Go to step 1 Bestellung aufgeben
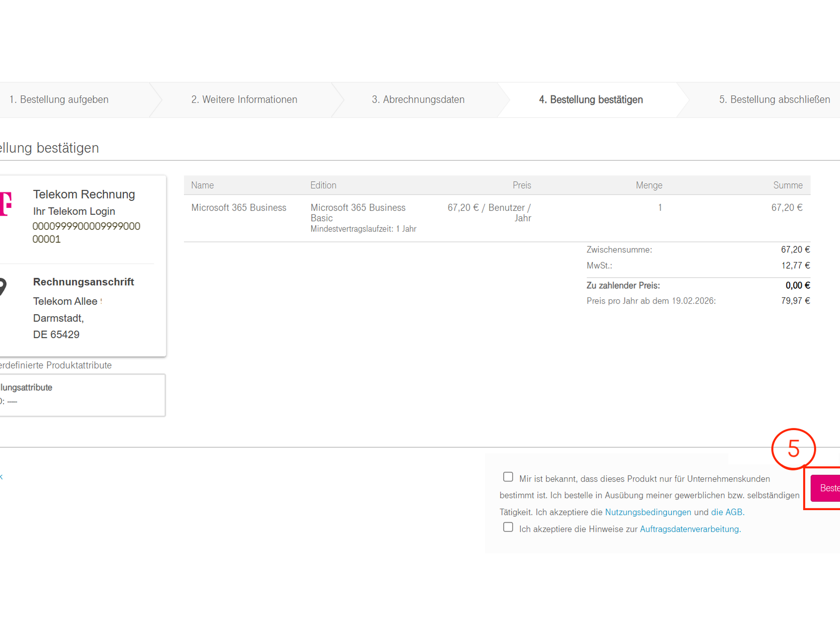The height and width of the screenshot is (630, 840). (59, 100)
